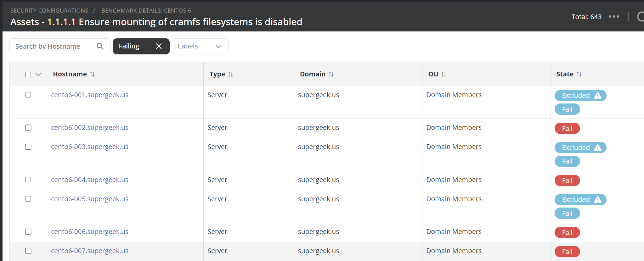Check the box for cento6-002.supergeek.us
The width and height of the screenshot is (644, 261).
coord(28,128)
